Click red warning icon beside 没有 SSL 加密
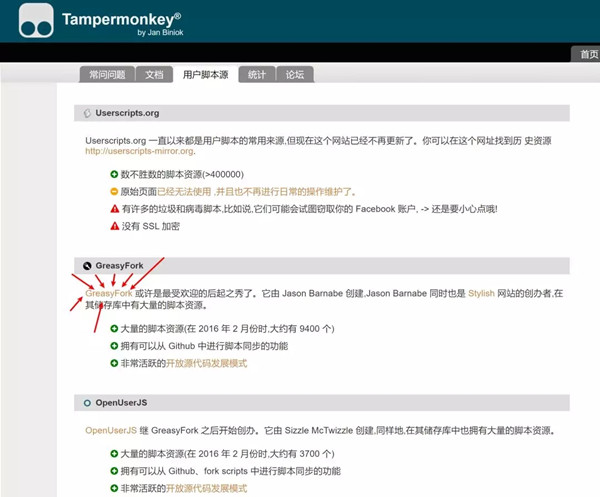 coord(114,227)
